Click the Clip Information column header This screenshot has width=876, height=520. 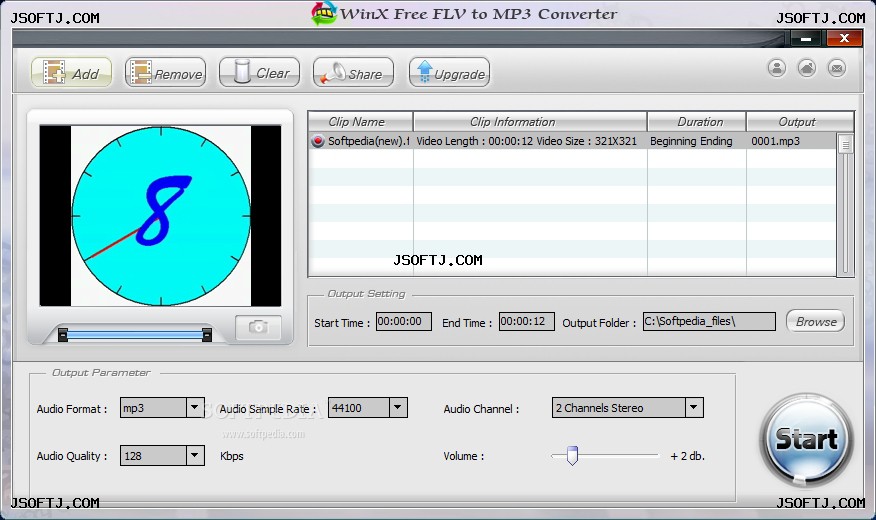tap(530, 122)
